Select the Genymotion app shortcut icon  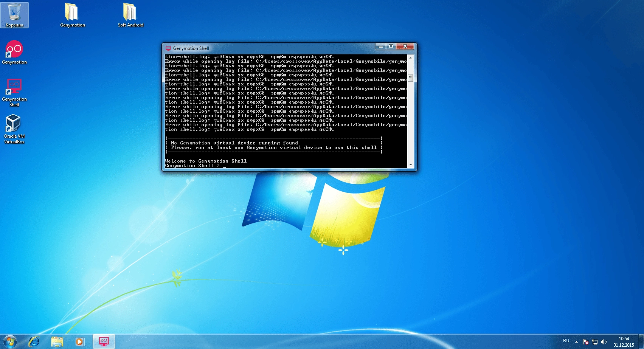pos(14,52)
